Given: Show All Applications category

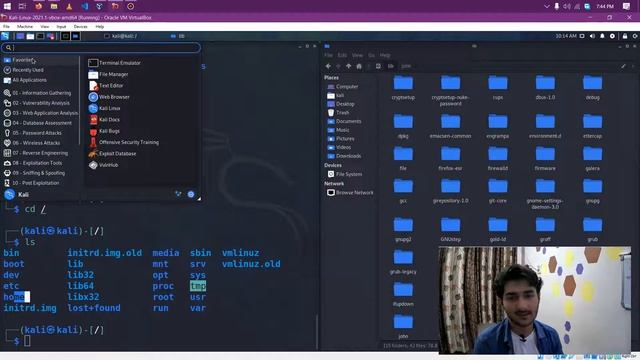Looking at the screenshot, I should pos(25,80).
